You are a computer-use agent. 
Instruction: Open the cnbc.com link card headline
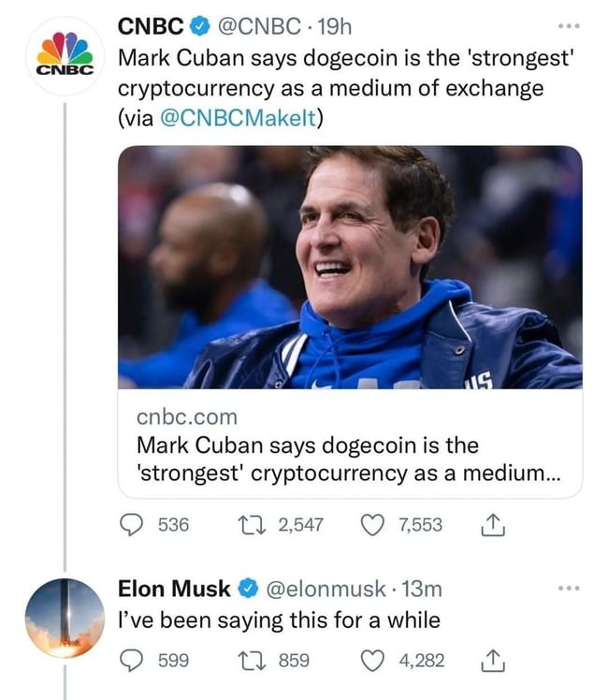click(x=348, y=458)
